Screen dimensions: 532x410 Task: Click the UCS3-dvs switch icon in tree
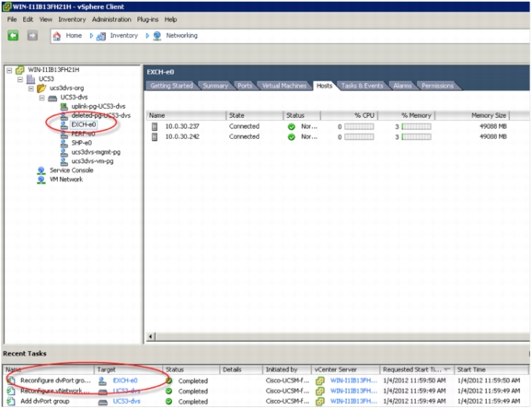click(52, 98)
